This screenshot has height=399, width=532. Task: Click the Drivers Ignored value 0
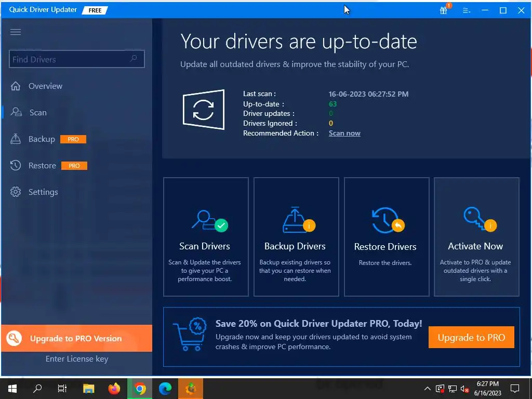point(331,123)
